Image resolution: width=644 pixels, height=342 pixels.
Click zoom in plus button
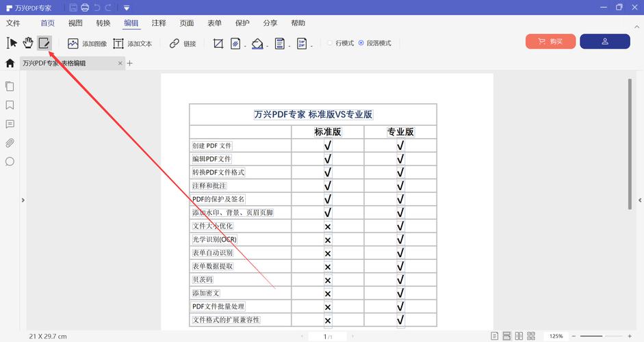[x=630, y=336]
